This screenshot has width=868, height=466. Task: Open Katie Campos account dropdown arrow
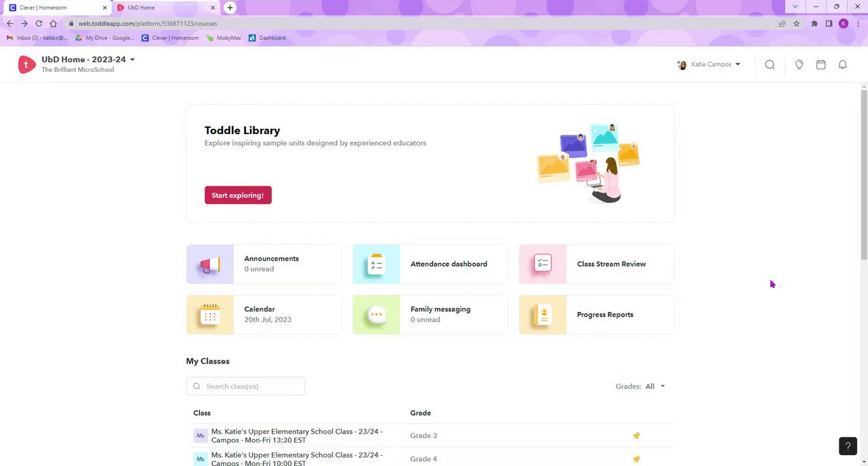[x=737, y=65]
